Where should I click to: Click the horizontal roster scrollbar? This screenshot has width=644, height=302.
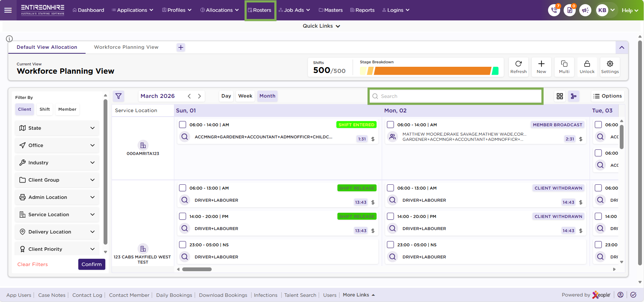[197, 269]
